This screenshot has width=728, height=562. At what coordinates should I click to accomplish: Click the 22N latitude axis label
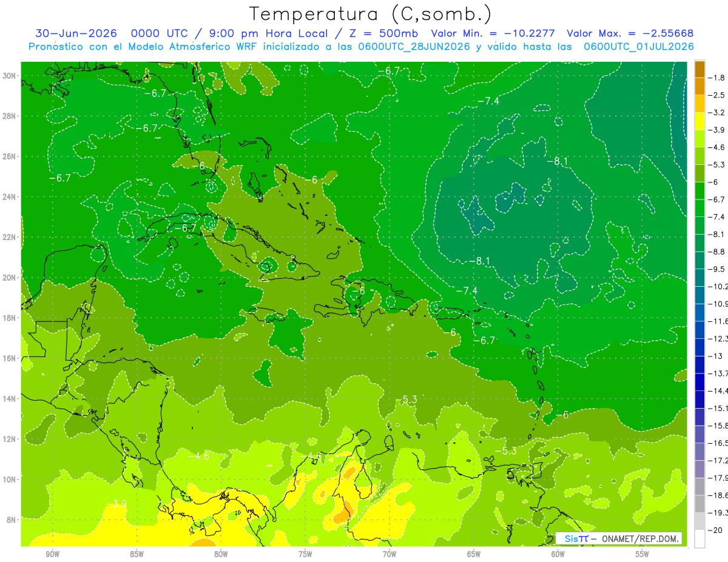(x=10, y=237)
